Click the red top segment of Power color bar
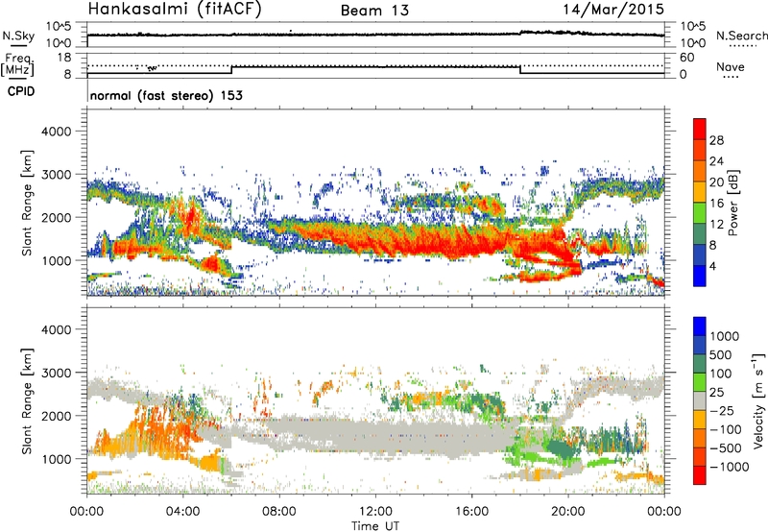Screen dimensions: 768x532 700,130
